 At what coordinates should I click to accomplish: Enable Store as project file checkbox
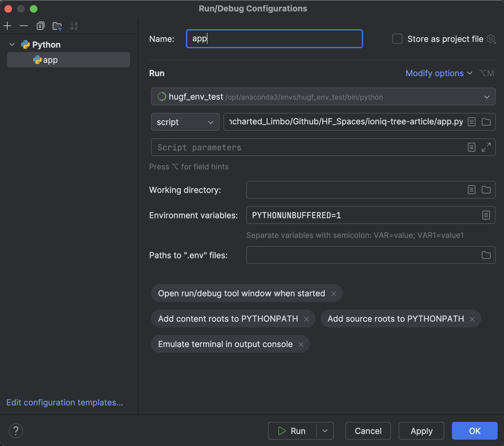pos(397,39)
